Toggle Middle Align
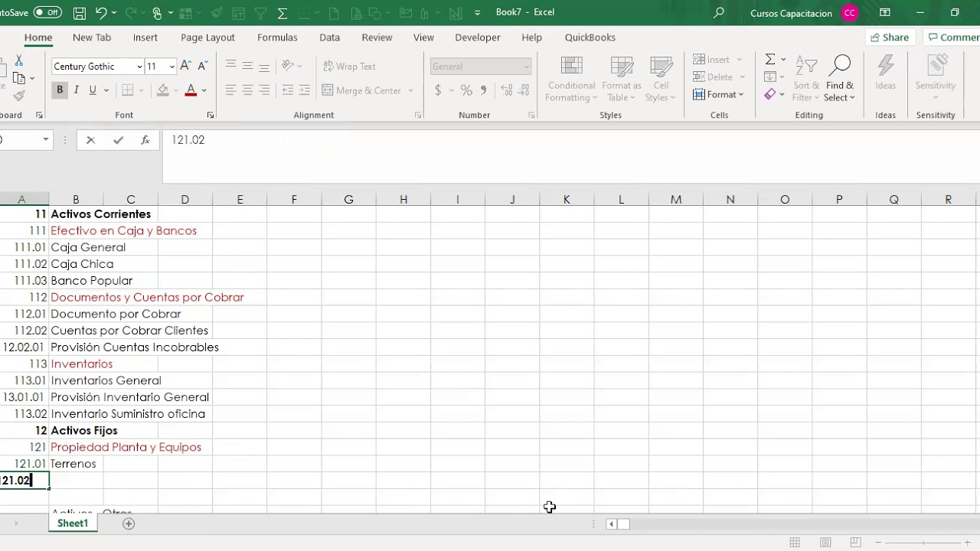This screenshot has height=551, width=980. coord(247,66)
